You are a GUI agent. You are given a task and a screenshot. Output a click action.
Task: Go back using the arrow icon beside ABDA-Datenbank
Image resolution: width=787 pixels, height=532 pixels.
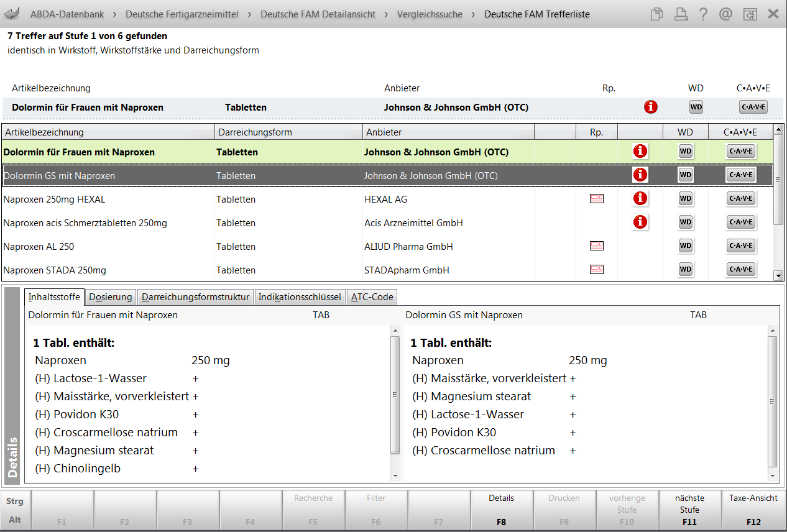[12, 14]
